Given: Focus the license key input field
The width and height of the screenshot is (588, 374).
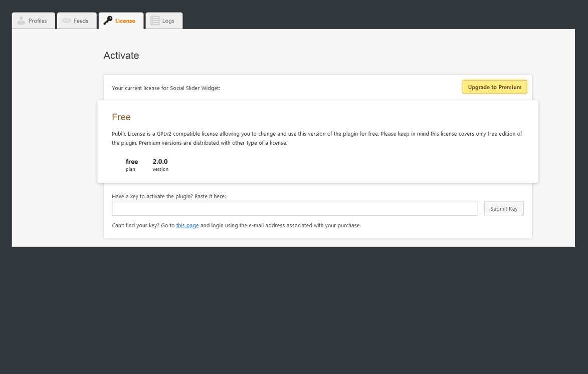Looking at the screenshot, I should tap(295, 208).
